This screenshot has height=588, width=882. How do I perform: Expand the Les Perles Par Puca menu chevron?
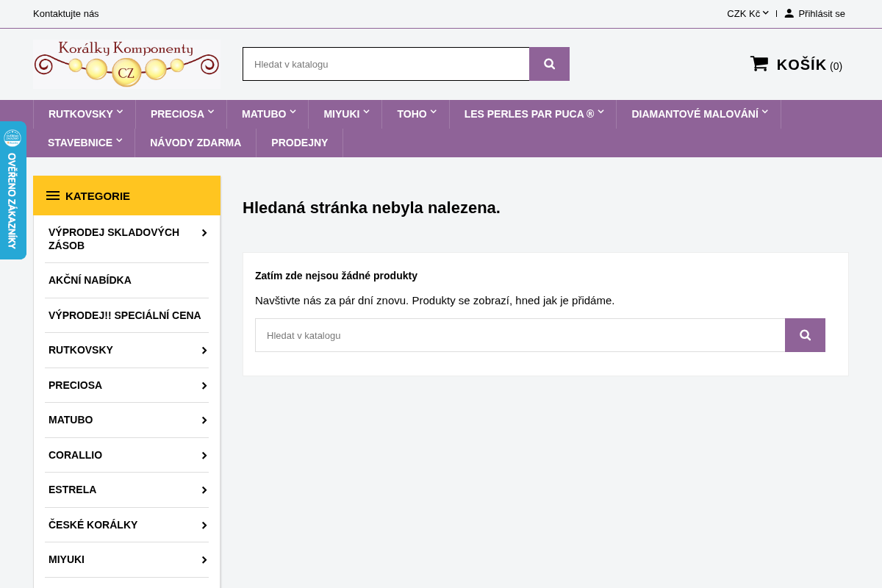tap(600, 112)
